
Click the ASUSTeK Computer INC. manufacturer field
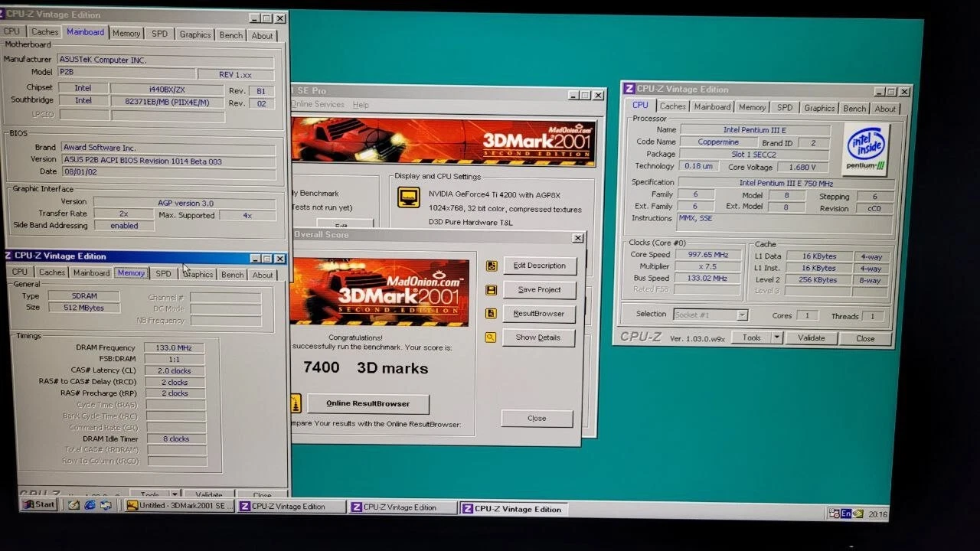pyautogui.click(x=165, y=60)
